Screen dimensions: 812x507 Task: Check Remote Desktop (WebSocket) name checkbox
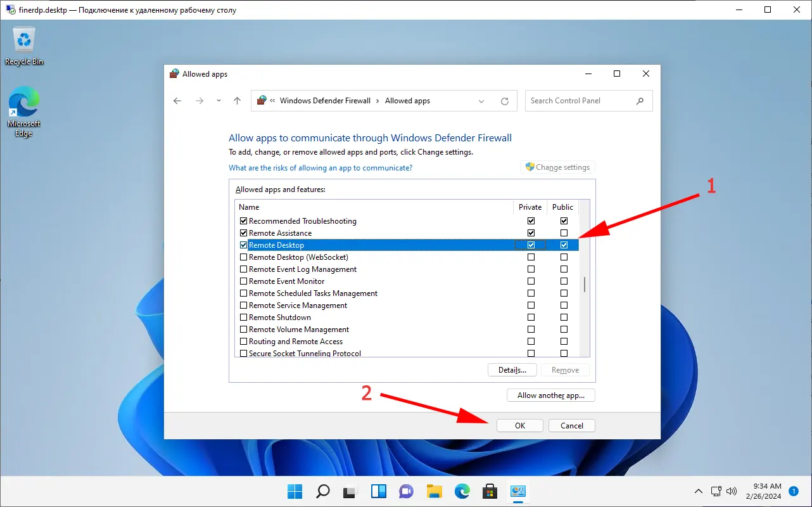pyautogui.click(x=243, y=257)
